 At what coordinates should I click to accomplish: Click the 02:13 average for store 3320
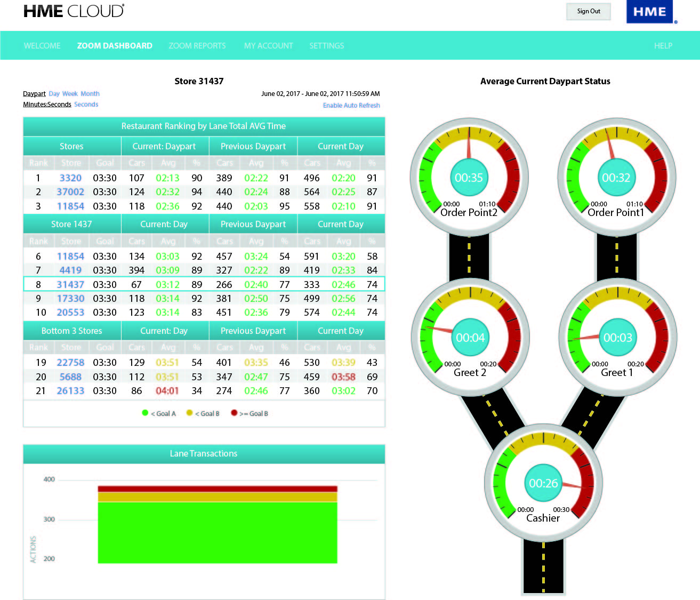coord(167,178)
